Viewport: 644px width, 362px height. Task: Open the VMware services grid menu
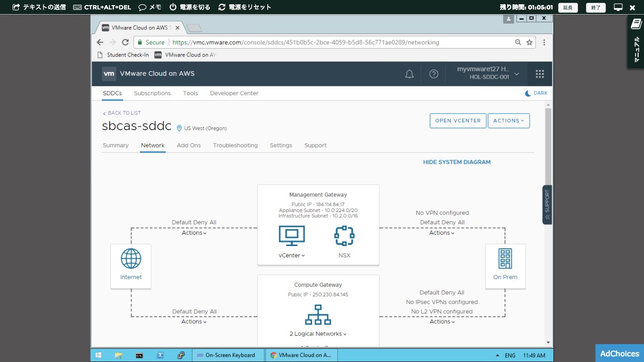[540, 74]
